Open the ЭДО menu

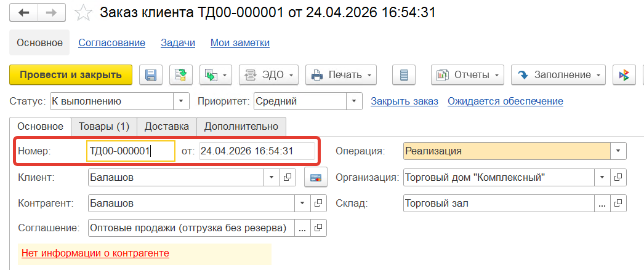(x=268, y=74)
